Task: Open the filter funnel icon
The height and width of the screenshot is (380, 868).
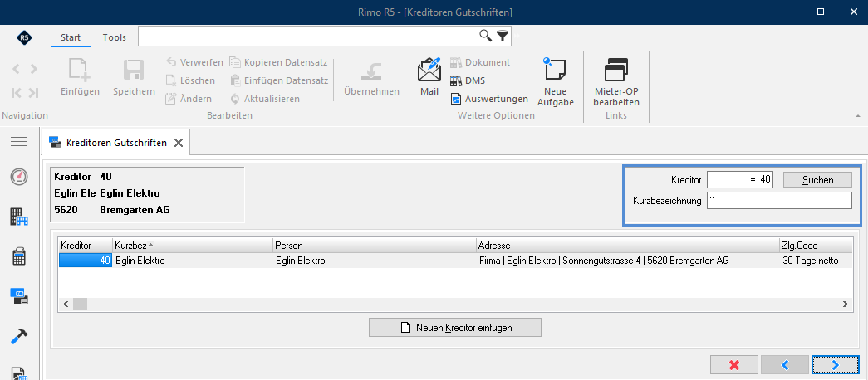Action: [x=502, y=37]
